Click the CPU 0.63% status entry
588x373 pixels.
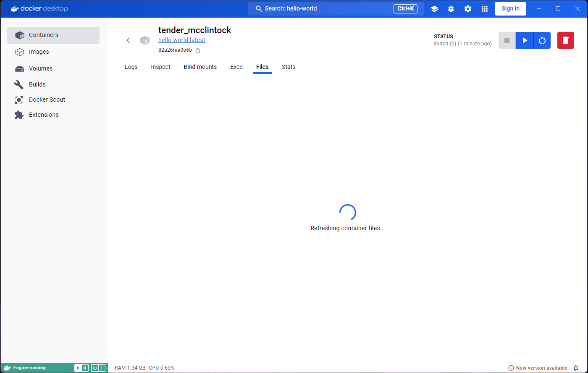click(162, 368)
